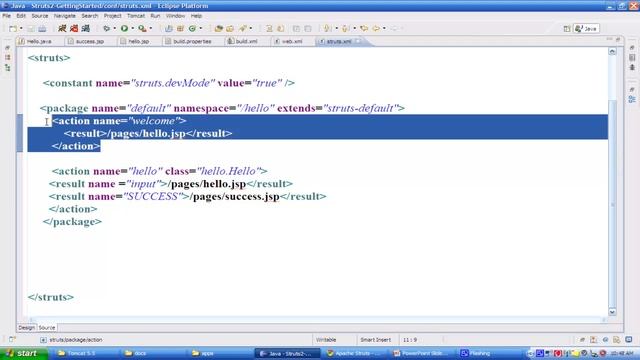The height and width of the screenshot is (360, 640).
Task: Click the Search flashlight toolbar icon
Action: (x=243, y=29)
